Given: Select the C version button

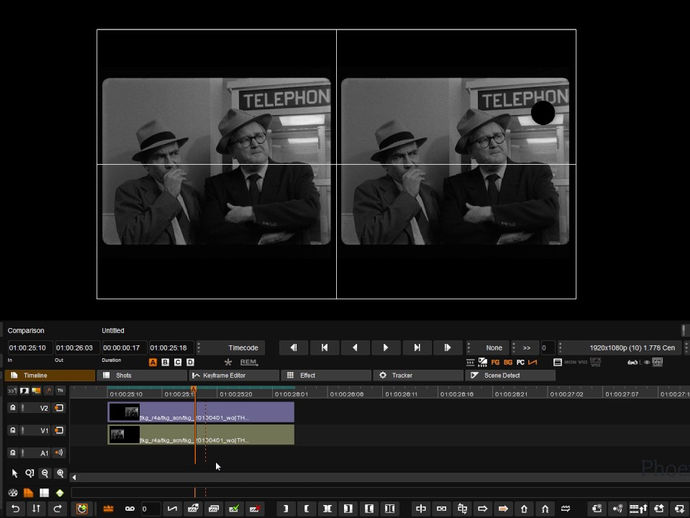Looking at the screenshot, I should [178, 362].
